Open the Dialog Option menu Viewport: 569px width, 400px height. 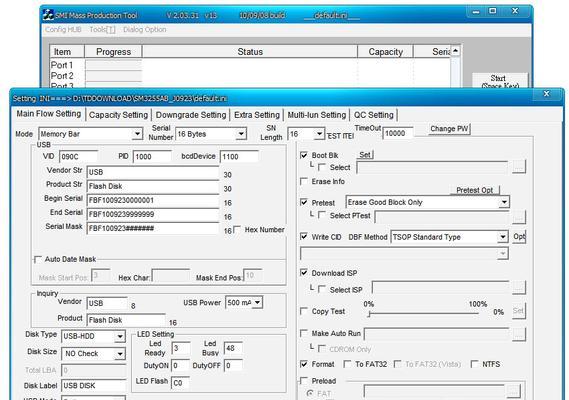point(144,29)
